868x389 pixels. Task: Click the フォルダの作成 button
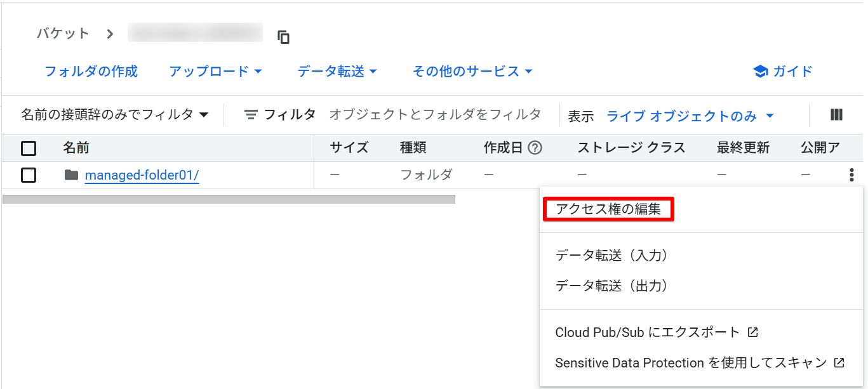(x=91, y=71)
